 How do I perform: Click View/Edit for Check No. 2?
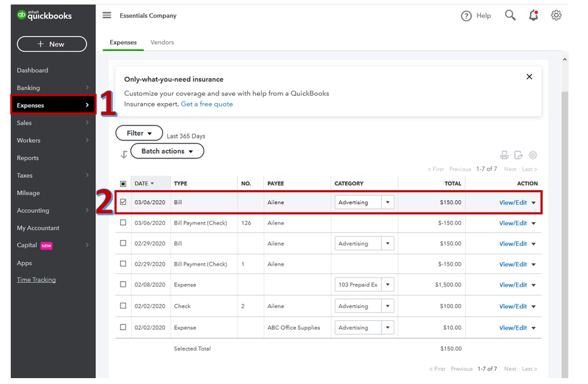(x=513, y=307)
